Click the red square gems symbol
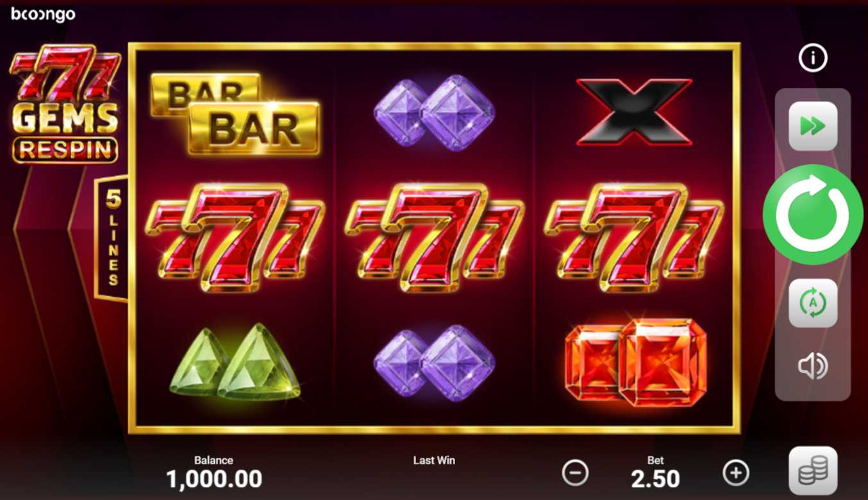The height and width of the screenshot is (500, 868). coord(635,363)
